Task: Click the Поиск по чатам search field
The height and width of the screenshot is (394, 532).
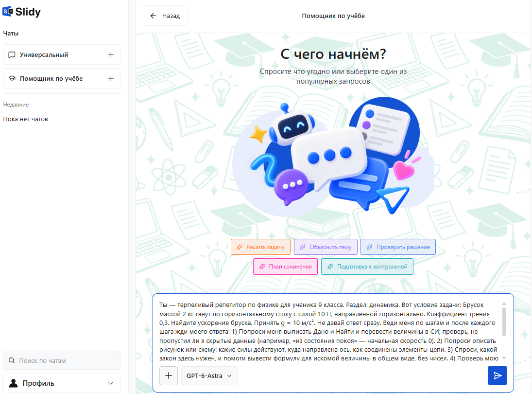Action: [x=62, y=360]
